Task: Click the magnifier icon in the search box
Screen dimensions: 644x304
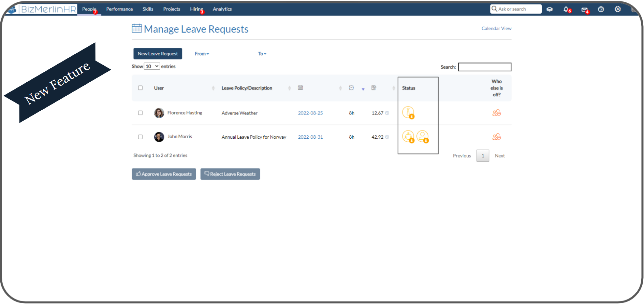Action: tap(494, 9)
